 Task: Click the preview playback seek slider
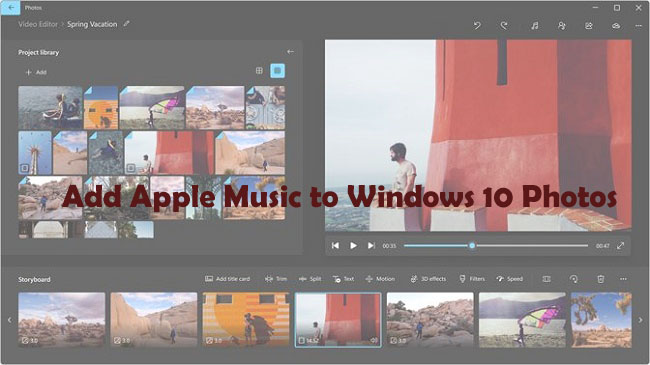coord(496,246)
